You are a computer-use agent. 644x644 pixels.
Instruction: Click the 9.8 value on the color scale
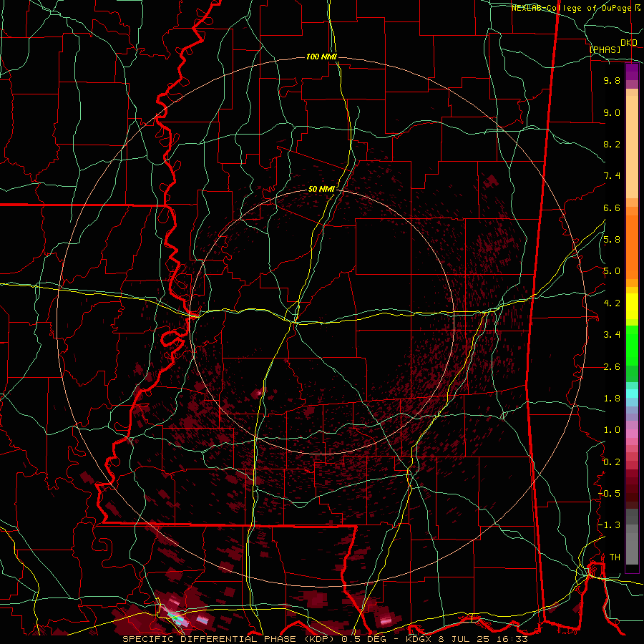click(x=612, y=80)
